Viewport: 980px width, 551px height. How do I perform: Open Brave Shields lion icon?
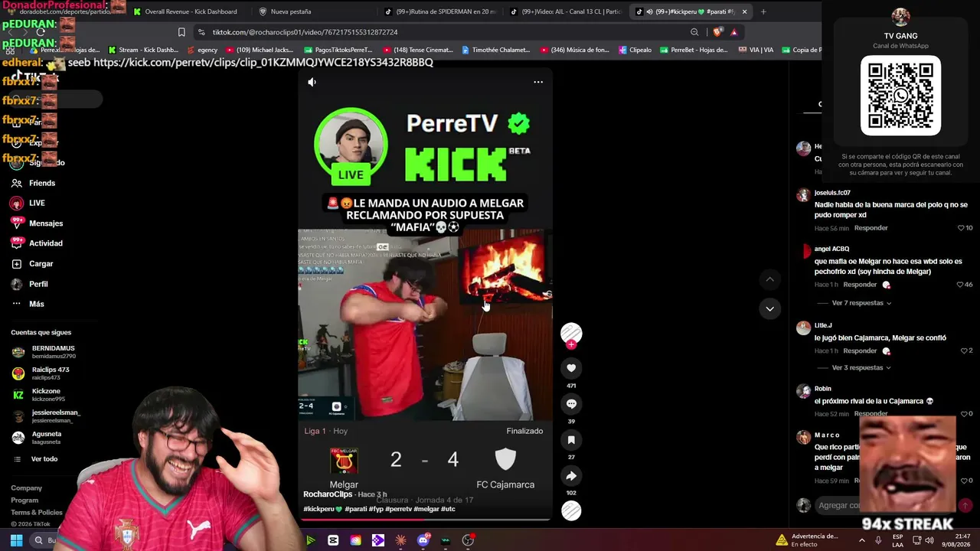[x=717, y=32]
